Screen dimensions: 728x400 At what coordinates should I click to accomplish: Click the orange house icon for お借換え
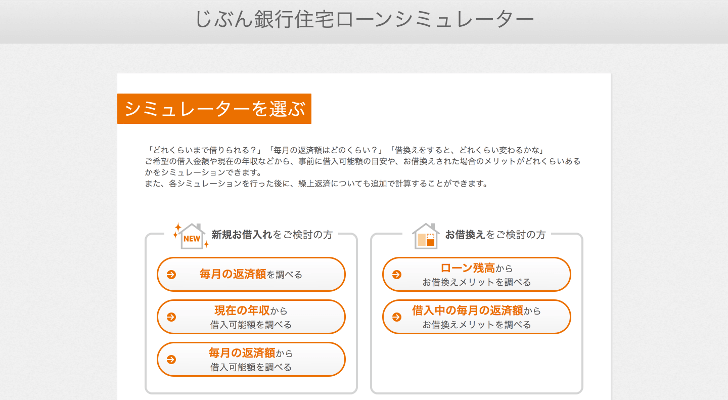click(x=425, y=236)
